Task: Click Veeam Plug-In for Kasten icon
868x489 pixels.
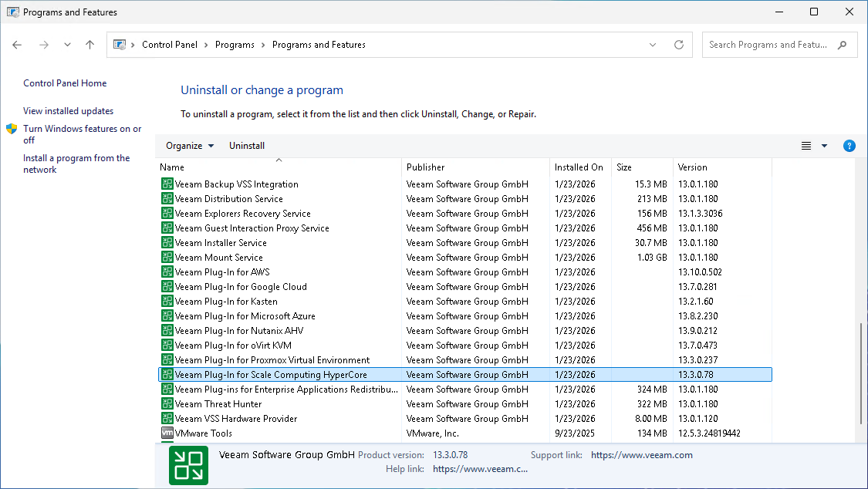Action: 167,301
